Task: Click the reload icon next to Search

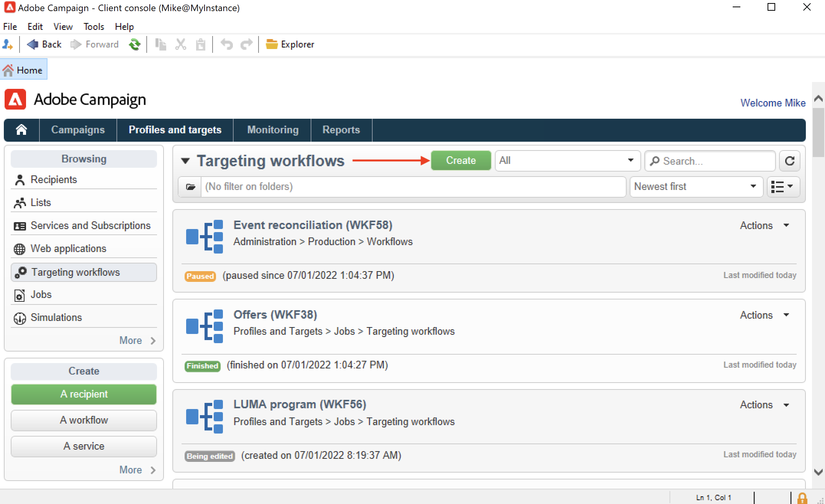Action: [790, 161]
